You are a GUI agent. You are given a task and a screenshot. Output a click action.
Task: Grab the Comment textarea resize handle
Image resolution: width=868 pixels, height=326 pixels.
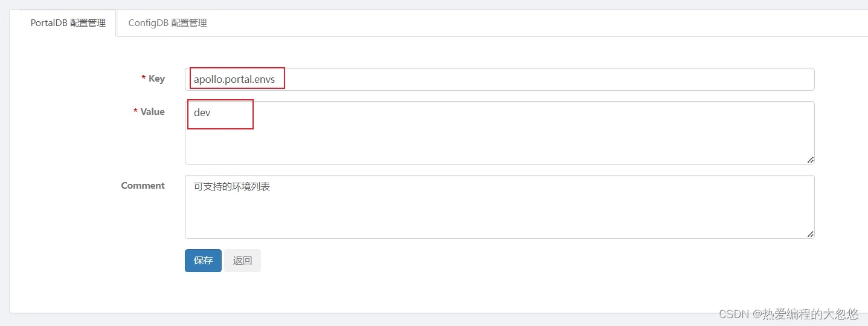coord(810,234)
